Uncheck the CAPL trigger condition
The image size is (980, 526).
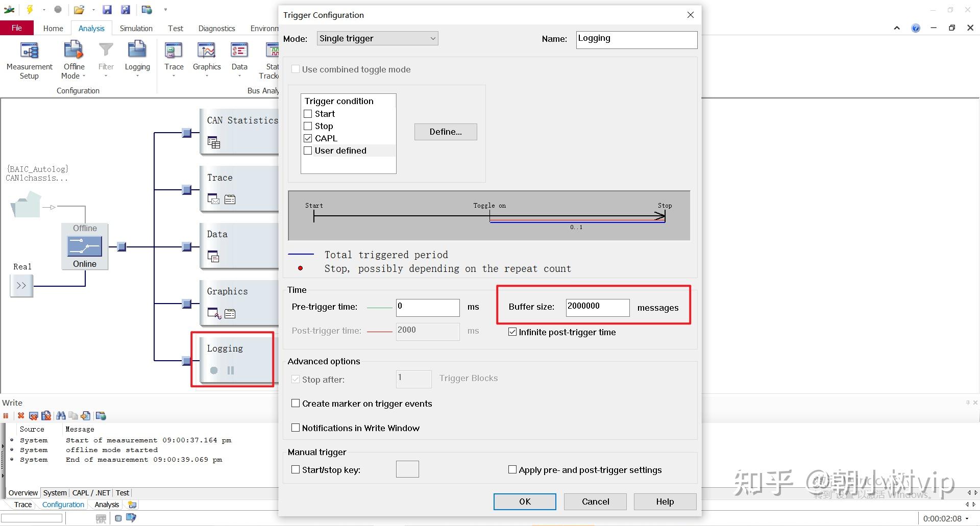308,138
